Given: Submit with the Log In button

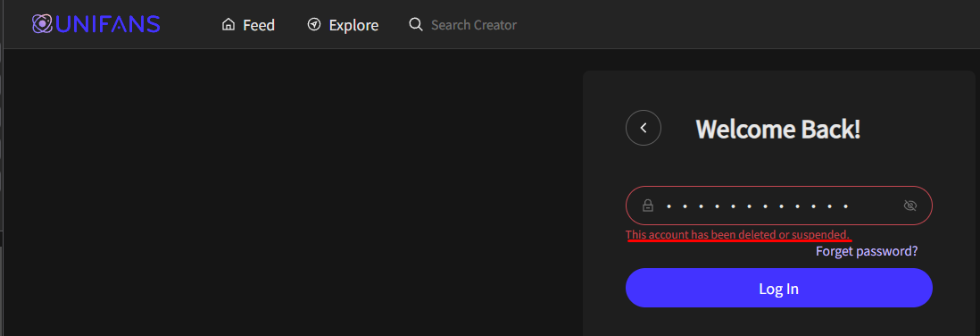Looking at the screenshot, I should point(779,288).
